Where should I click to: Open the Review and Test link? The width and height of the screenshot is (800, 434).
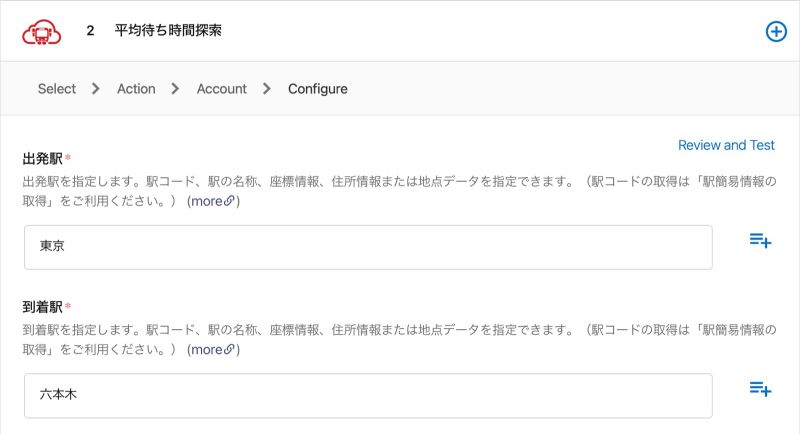click(726, 145)
